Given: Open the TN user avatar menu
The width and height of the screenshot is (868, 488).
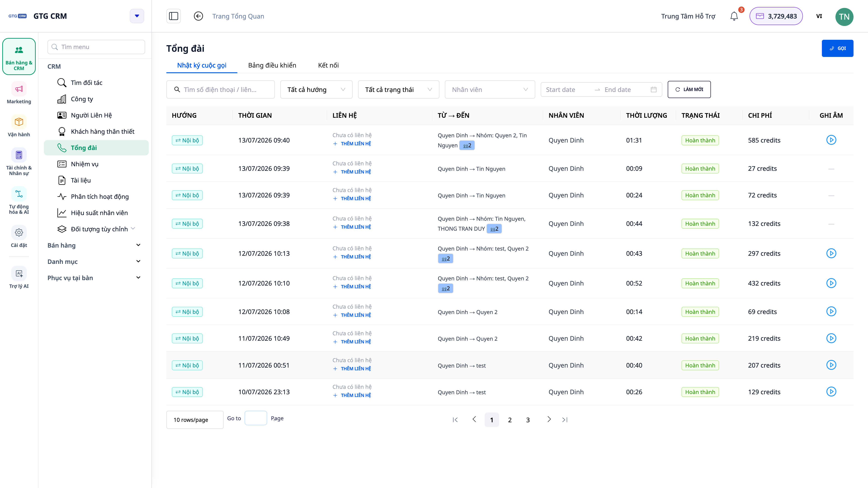Looking at the screenshot, I should (844, 16).
